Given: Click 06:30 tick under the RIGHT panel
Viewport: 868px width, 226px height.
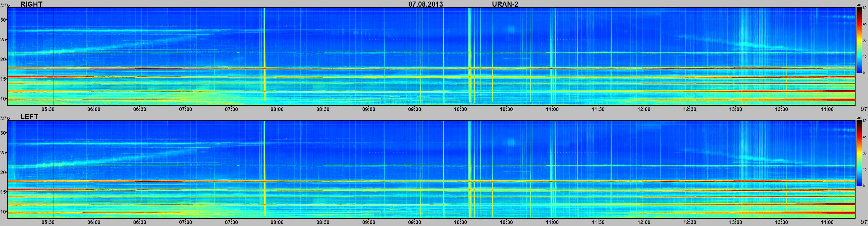Looking at the screenshot, I should click(140, 109).
